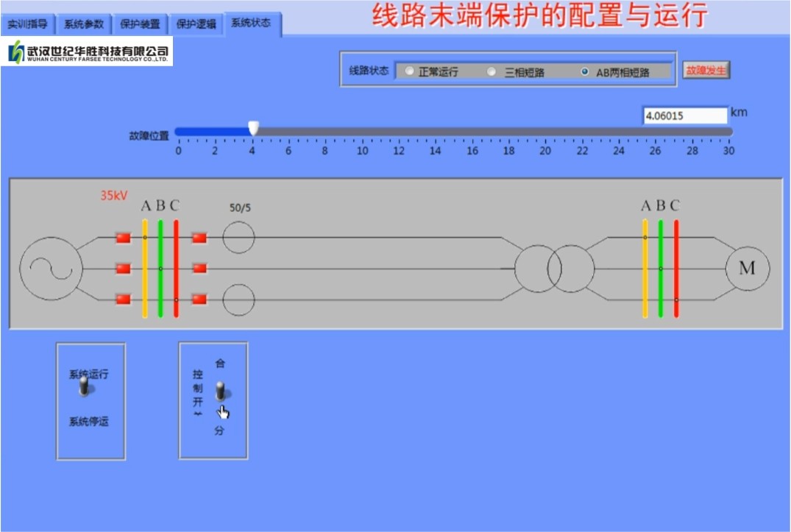This screenshot has height=532, width=791.
Task: Select the AB两相短路 radio option
Action: pos(585,71)
